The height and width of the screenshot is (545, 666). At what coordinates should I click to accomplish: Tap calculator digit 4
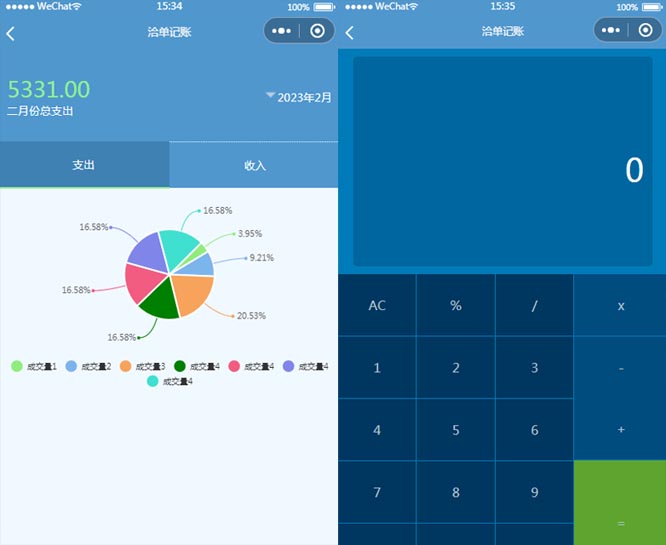pos(377,429)
